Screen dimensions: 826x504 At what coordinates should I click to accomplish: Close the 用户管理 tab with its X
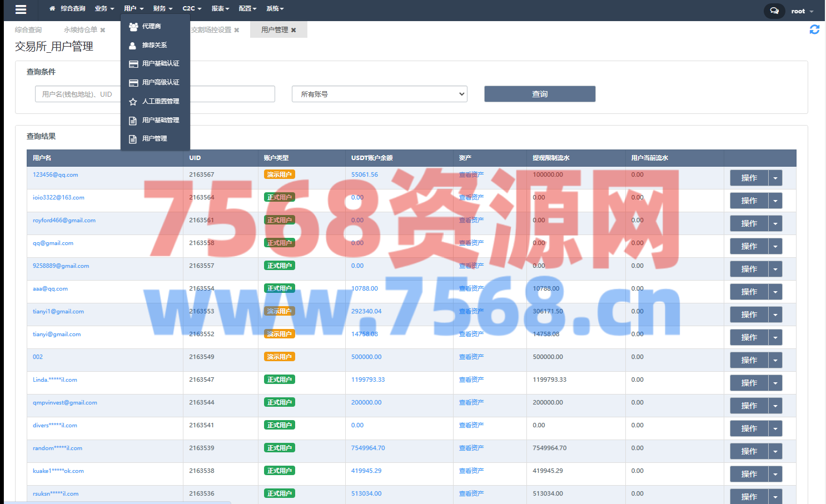click(293, 30)
